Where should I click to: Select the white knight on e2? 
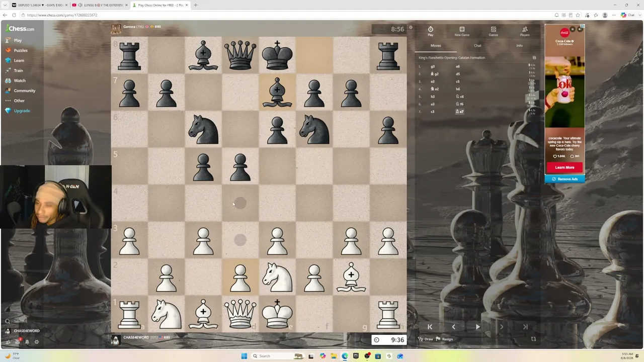(x=277, y=277)
